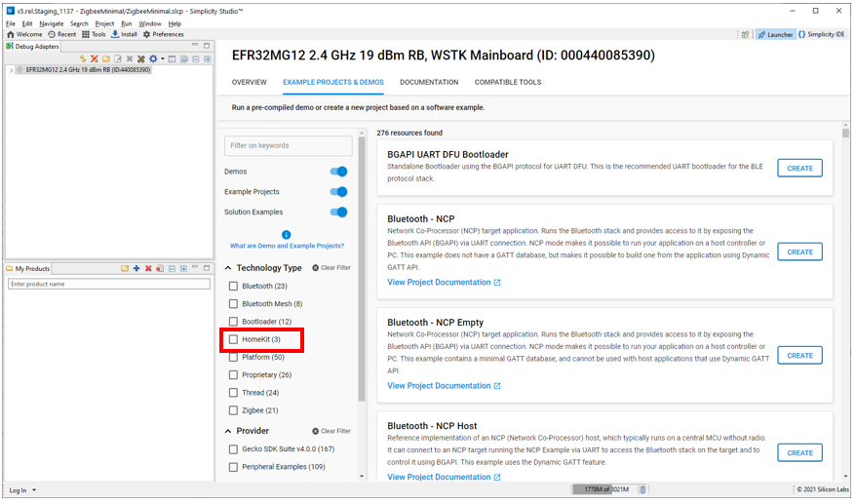Open the Tools grid icon

tap(86, 34)
